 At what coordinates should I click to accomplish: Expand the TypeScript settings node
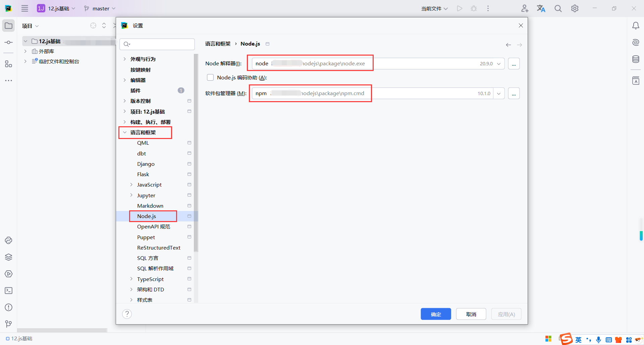click(131, 279)
